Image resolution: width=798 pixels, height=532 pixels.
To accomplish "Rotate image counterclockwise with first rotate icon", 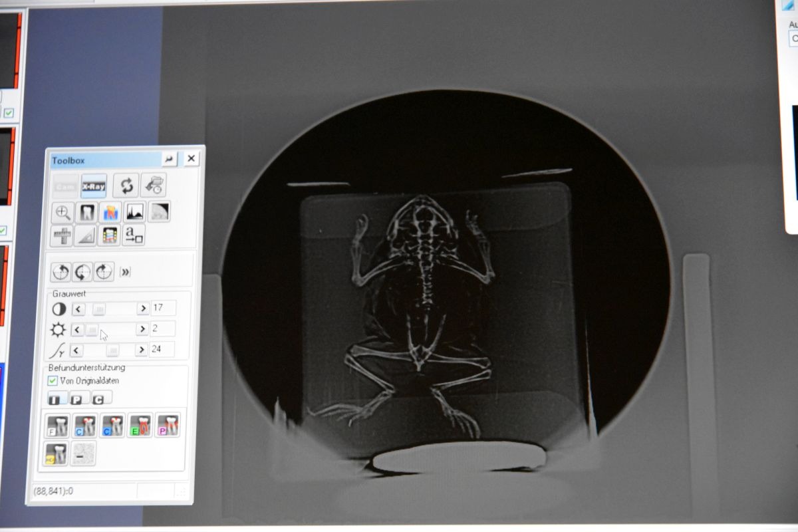I will [61, 272].
